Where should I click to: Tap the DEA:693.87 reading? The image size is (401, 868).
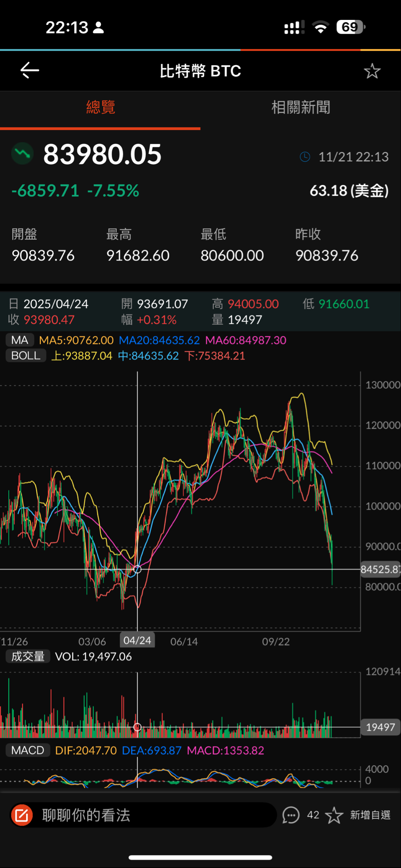tap(151, 750)
